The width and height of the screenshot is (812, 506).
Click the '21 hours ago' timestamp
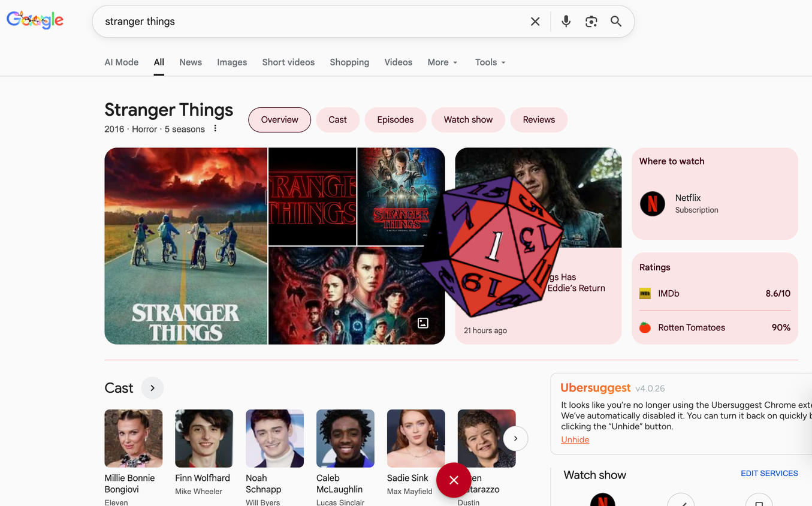pos(485,330)
